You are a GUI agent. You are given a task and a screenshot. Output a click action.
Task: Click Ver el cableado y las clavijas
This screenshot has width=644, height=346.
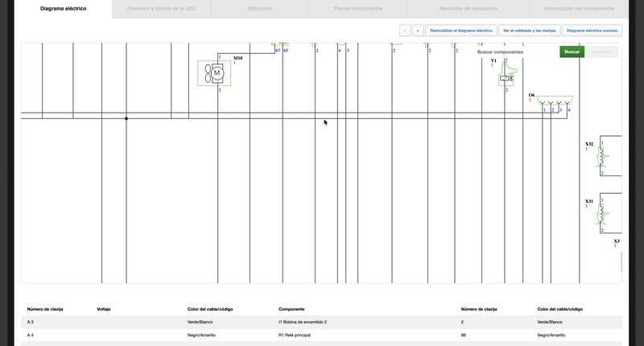point(529,31)
